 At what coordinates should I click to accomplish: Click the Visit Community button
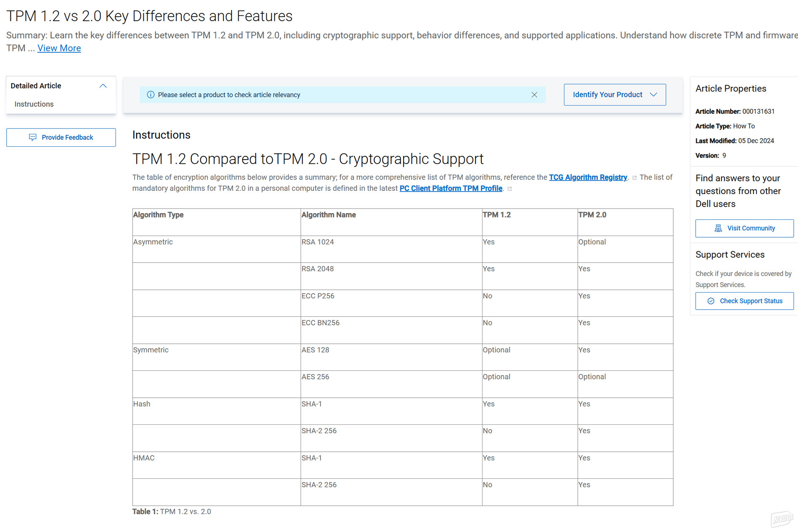[x=744, y=229]
